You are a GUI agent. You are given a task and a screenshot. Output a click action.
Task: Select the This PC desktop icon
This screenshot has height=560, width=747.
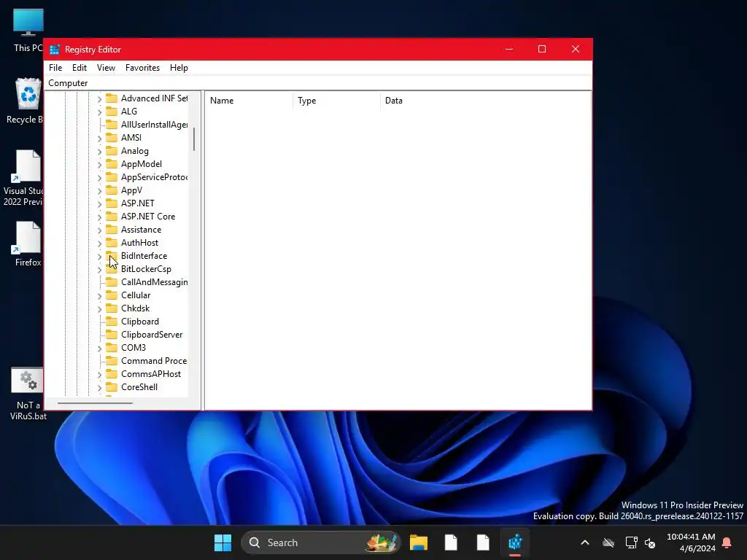tap(28, 31)
